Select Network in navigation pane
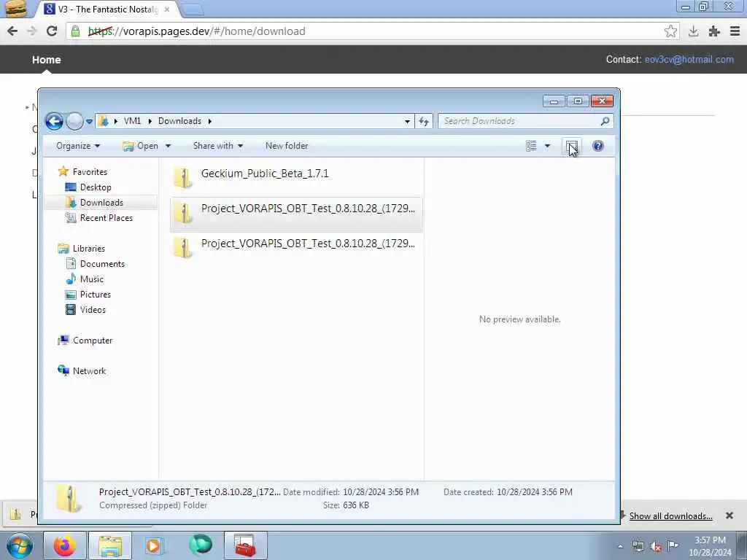The image size is (747, 560). [82, 370]
